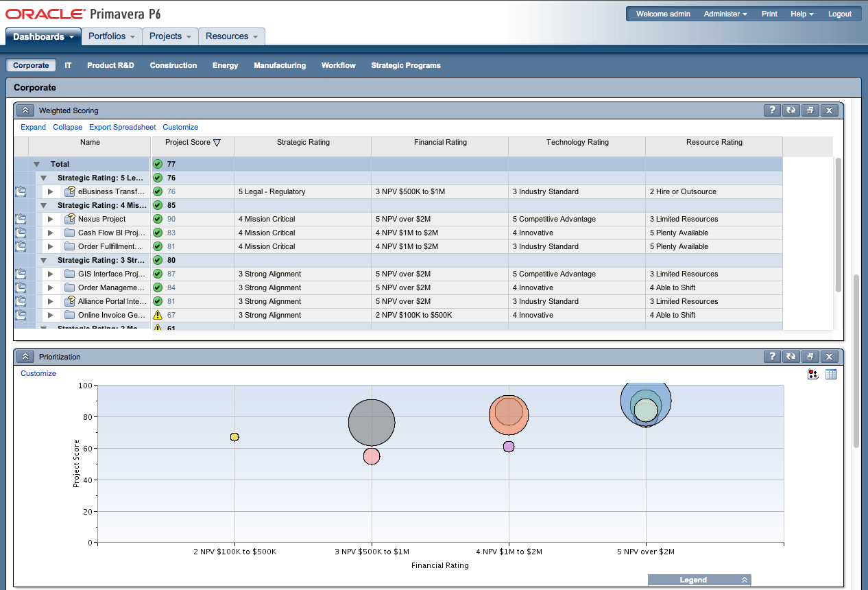Image resolution: width=868 pixels, height=590 pixels.
Task: Click open-project icon beside Order Fullfillment row
Action: click(x=21, y=246)
